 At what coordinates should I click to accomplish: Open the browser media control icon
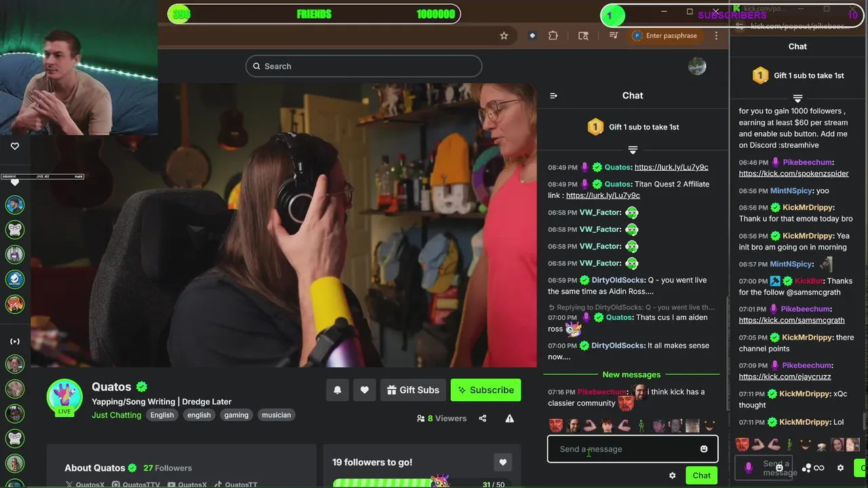pyautogui.click(x=613, y=36)
